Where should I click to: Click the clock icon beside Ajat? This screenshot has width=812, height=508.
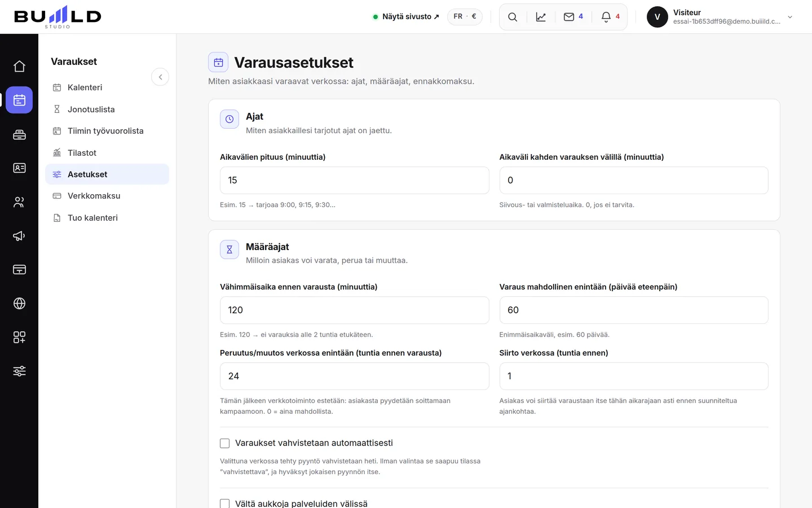tap(230, 119)
